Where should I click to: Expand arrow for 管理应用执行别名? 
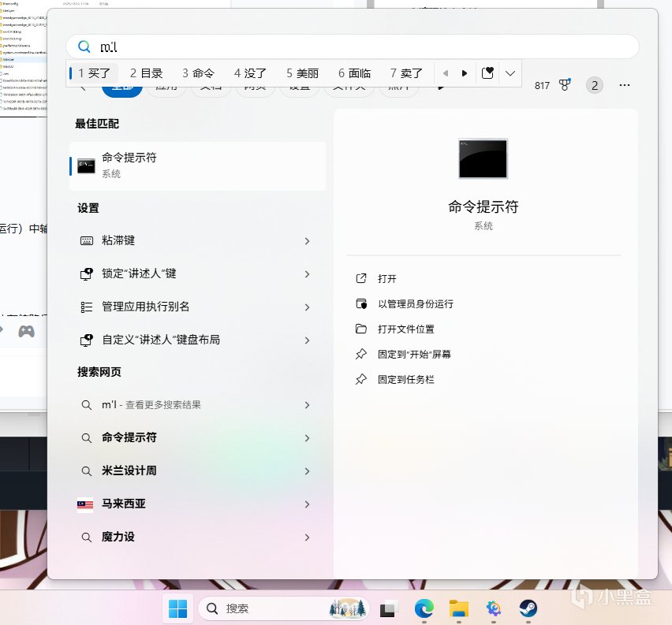click(x=307, y=307)
